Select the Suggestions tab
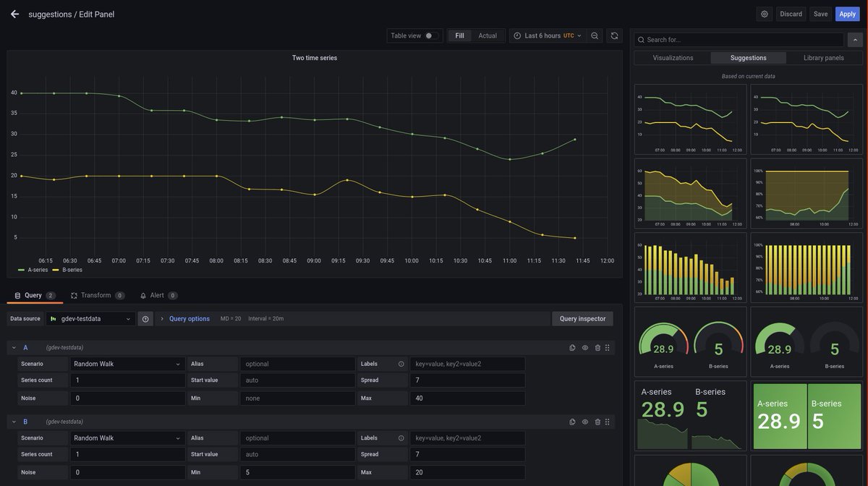Screen dimensions: 868x486 (749, 58)
